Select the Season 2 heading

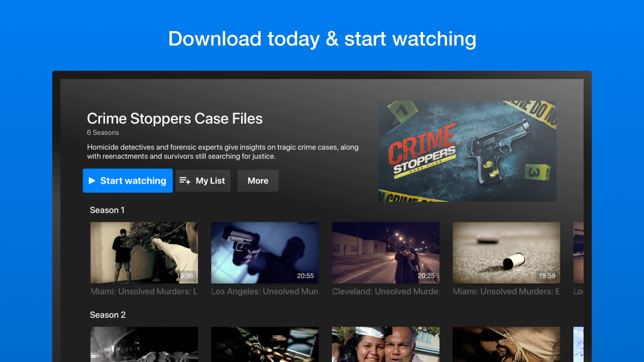[108, 314]
